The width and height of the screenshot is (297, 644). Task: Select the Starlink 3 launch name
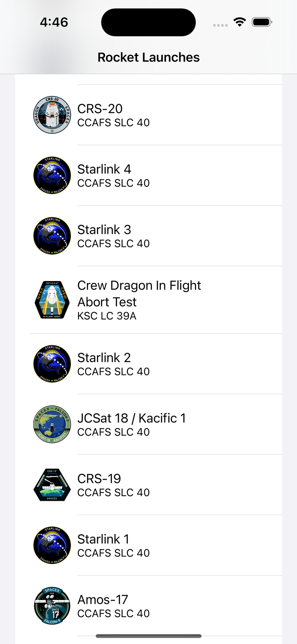(x=104, y=230)
